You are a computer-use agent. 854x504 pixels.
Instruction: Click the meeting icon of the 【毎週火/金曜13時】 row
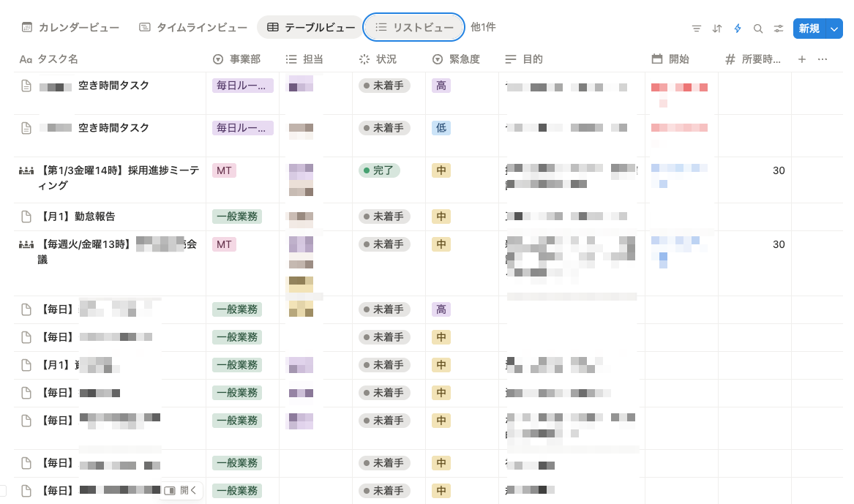[26, 245]
